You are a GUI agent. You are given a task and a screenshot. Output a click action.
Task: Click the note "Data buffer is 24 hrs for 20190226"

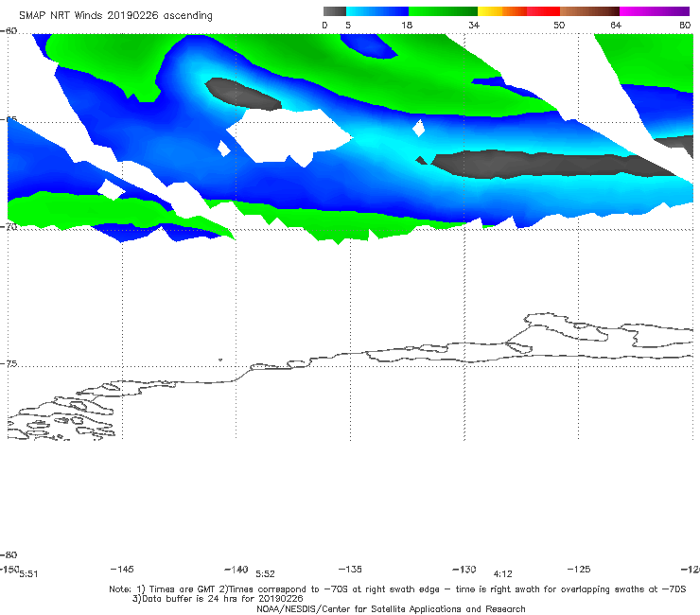(x=218, y=599)
